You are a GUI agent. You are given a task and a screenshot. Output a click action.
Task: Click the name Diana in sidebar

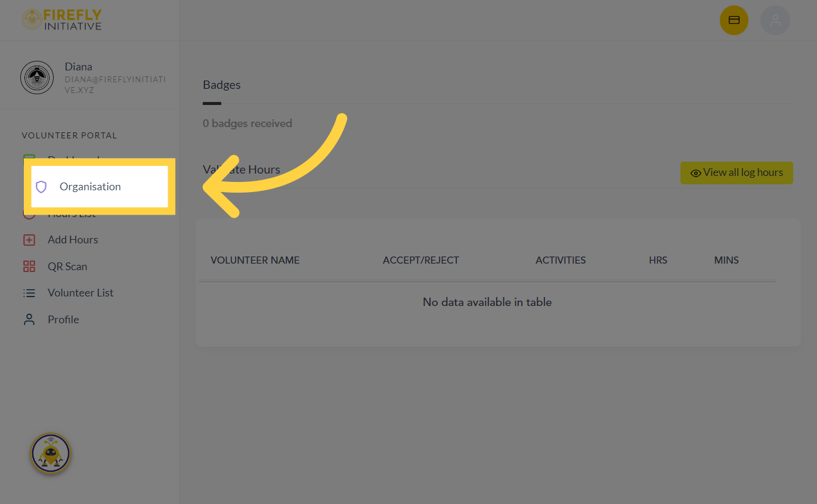click(x=79, y=67)
